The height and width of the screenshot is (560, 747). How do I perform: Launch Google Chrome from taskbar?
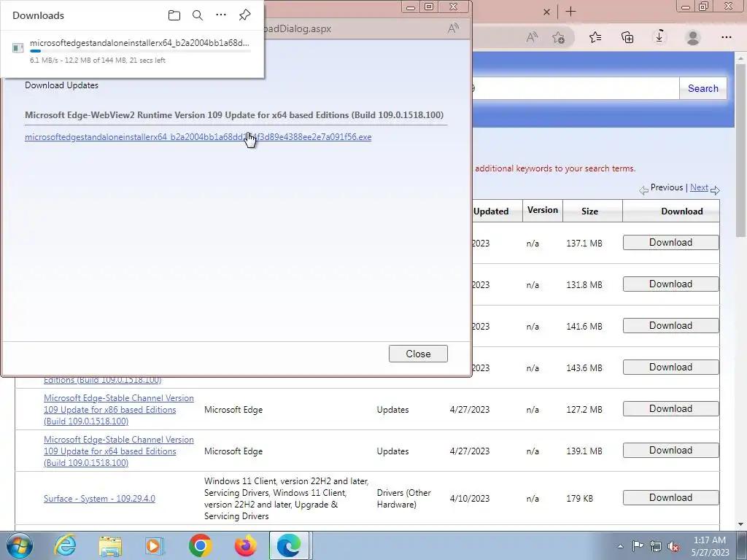pyautogui.click(x=200, y=545)
